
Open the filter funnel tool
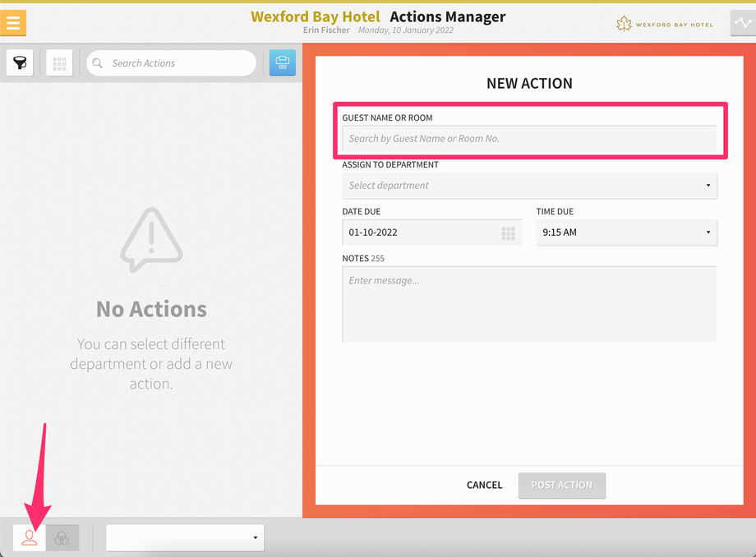pos(20,62)
